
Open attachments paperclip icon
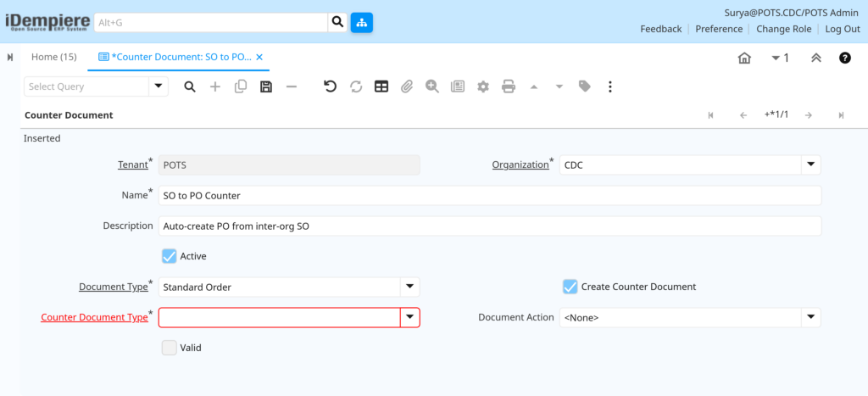tap(407, 87)
